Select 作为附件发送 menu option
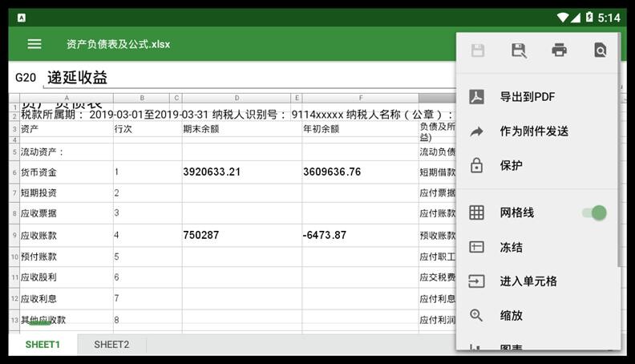This screenshot has height=364, width=635. pos(533,131)
